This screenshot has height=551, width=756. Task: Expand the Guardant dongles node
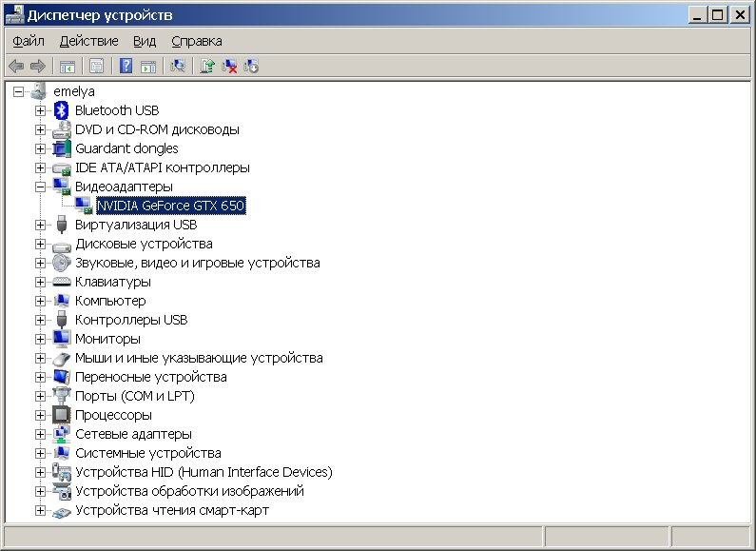pyautogui.click(x=40, y=148)
